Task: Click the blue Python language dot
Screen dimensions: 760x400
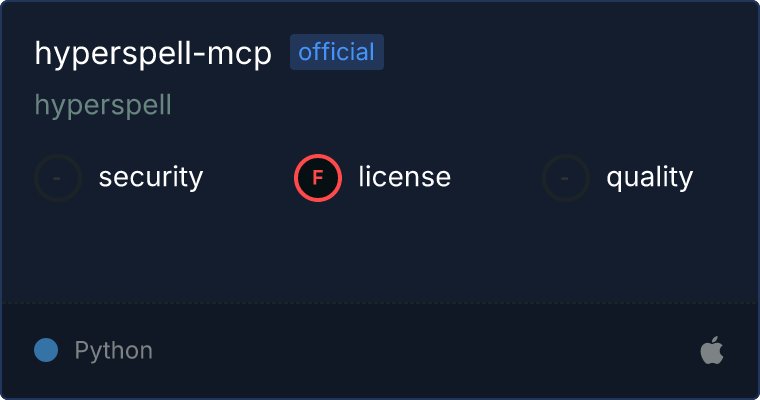Action: 46,350
